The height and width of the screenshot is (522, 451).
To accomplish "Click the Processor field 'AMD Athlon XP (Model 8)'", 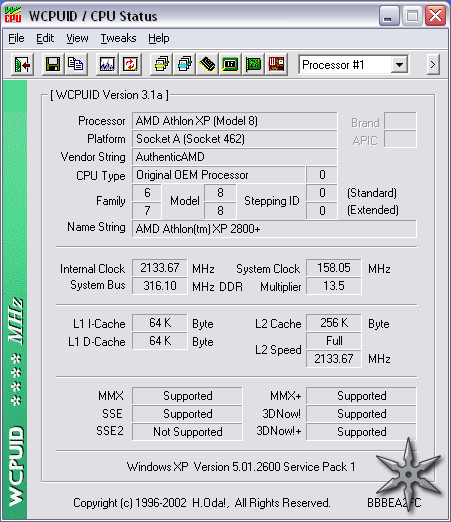I will [234, 121].
